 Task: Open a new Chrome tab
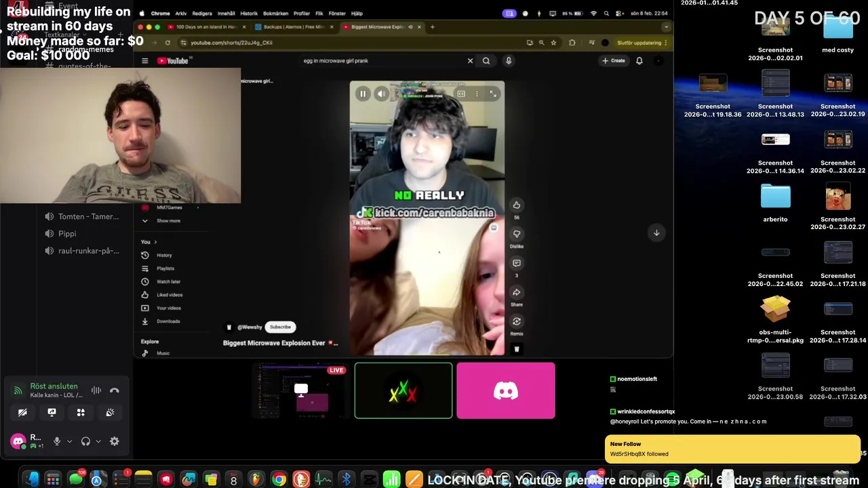tap(433, 27)
